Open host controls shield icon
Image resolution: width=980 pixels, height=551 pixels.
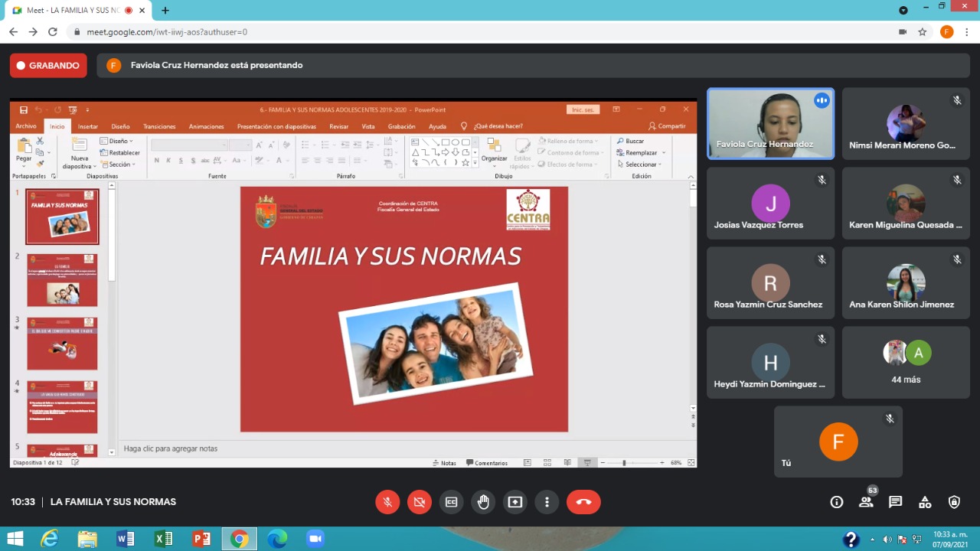coord(954,502)
